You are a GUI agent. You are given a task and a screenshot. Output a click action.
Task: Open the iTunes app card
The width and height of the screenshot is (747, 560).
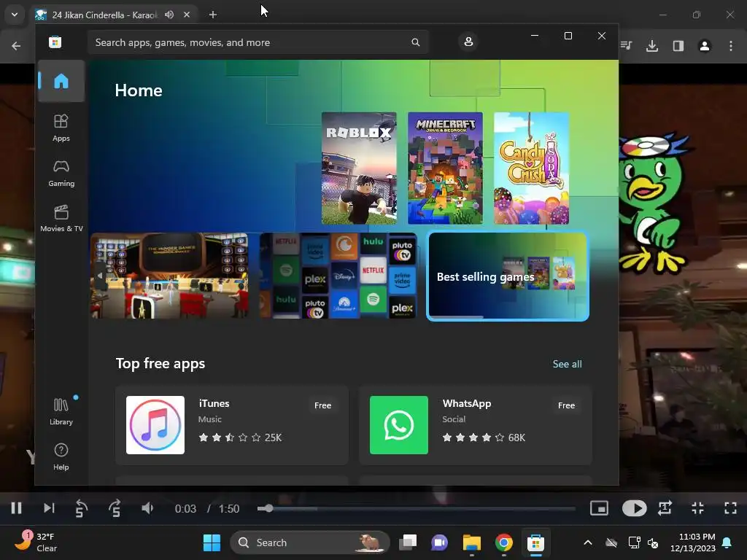232,425
